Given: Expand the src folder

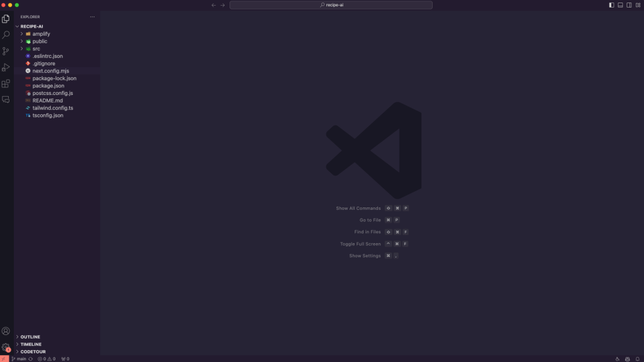Looking at the screenshot, I should pos(36,48).
